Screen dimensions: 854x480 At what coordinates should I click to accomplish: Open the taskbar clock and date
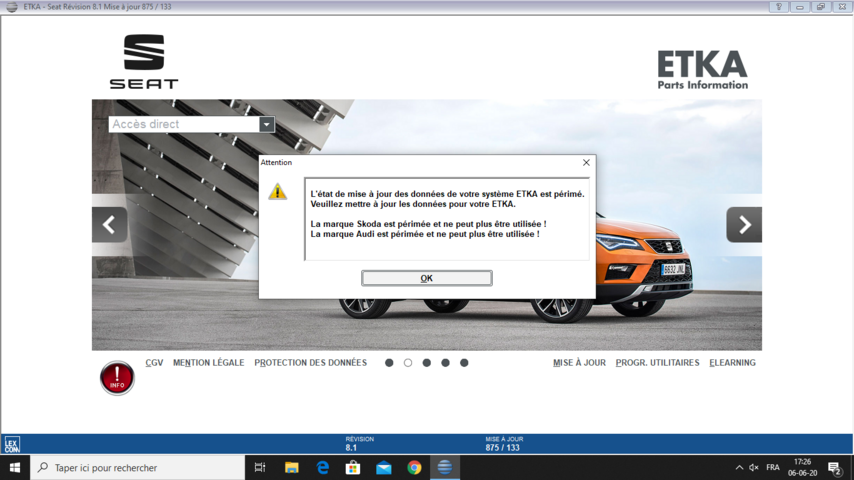click(802, 467)
